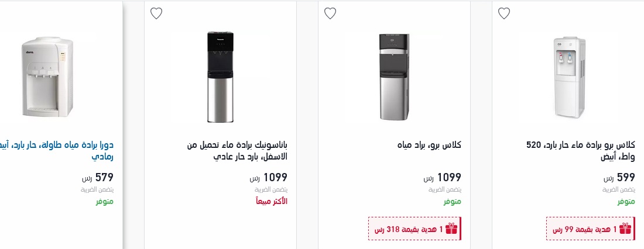Add 599 Class Pro white dispenser to wishlist
This screenshot has width=644, height=249.
tap(504, 13)
